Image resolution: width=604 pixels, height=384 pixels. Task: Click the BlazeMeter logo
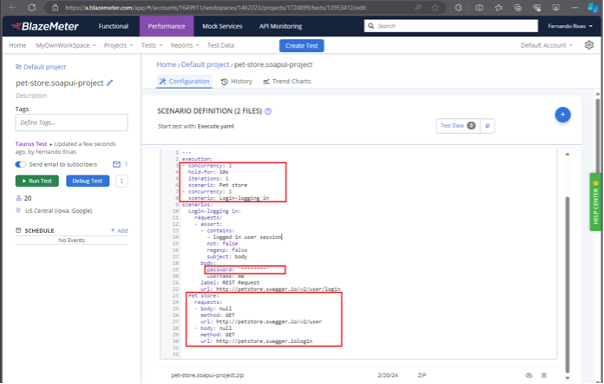[45, 26]
